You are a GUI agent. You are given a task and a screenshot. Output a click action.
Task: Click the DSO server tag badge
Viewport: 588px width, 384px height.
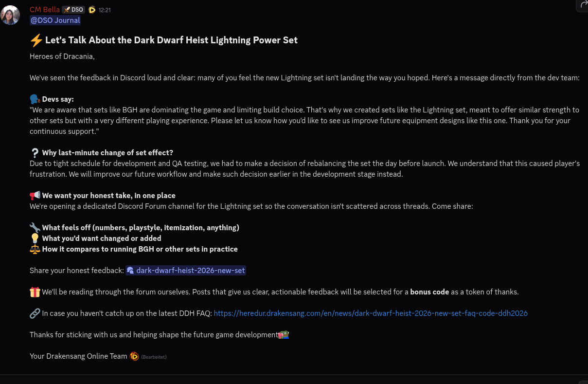[x=73, y=10]
